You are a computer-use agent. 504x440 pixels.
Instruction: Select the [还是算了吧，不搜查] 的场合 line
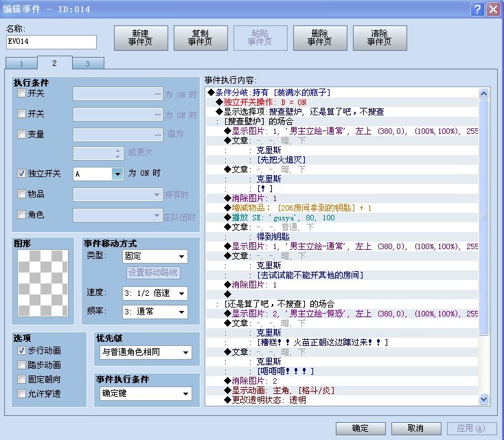point(342,304)
